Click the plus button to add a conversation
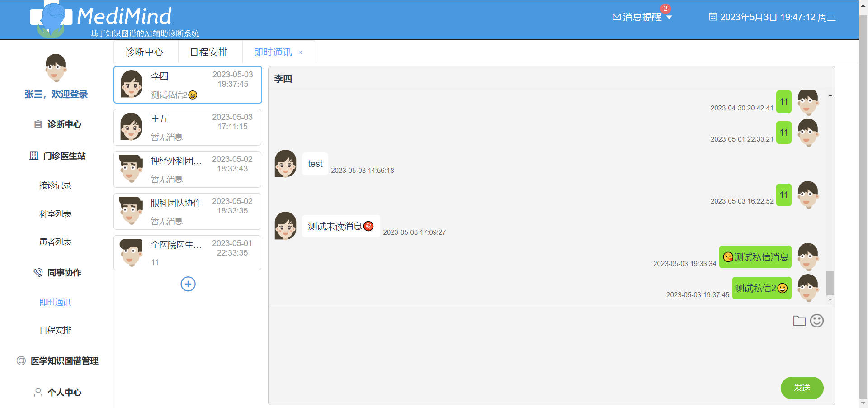This screenshot has height=408, width=868. 188,284
